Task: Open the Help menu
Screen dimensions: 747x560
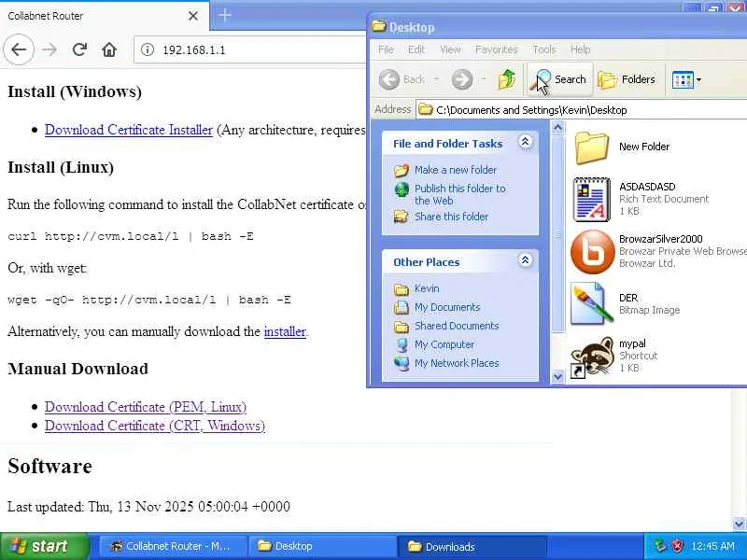Action: tap(580, 49)
